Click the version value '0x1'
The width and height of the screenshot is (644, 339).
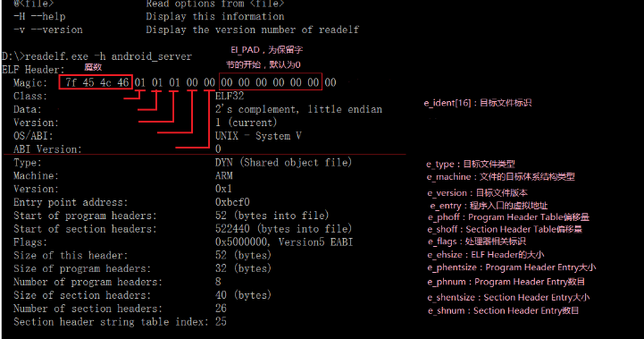click(x=224, y=189)
